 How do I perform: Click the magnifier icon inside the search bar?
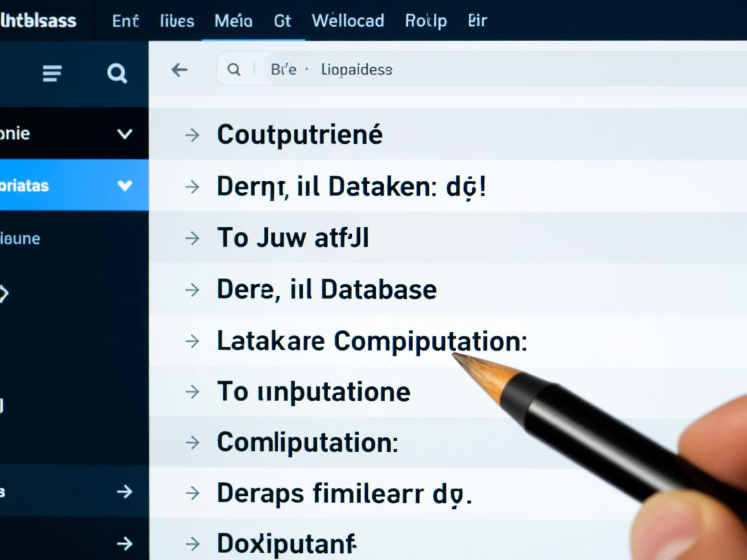click(x=233, y=70)
